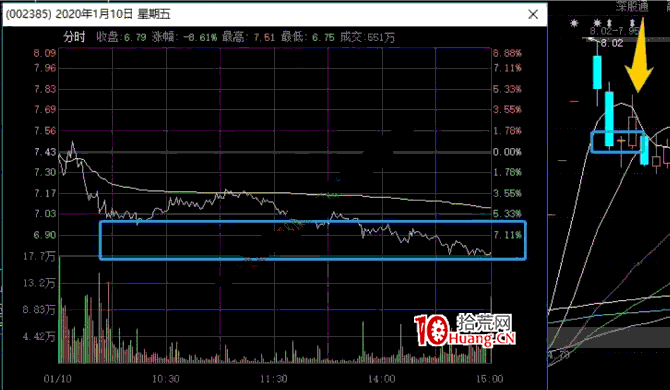Click the 10:30 time axis marker

click(x=166, y=379)
